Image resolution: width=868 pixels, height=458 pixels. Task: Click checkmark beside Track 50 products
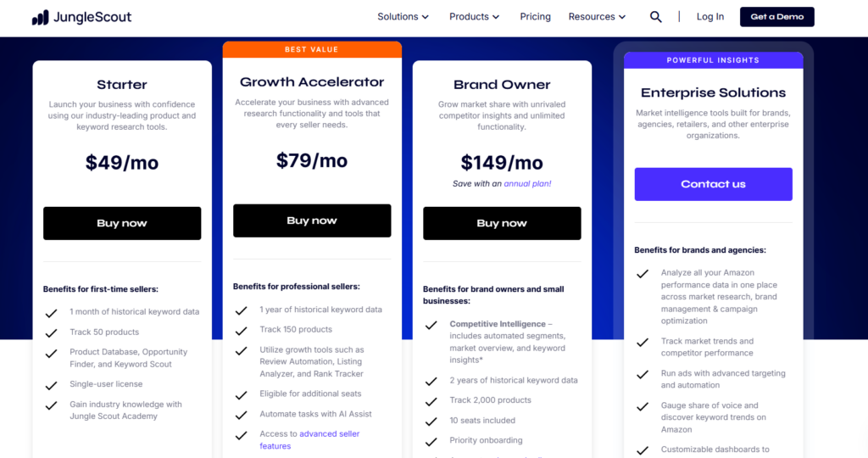[x=52, y=332]
